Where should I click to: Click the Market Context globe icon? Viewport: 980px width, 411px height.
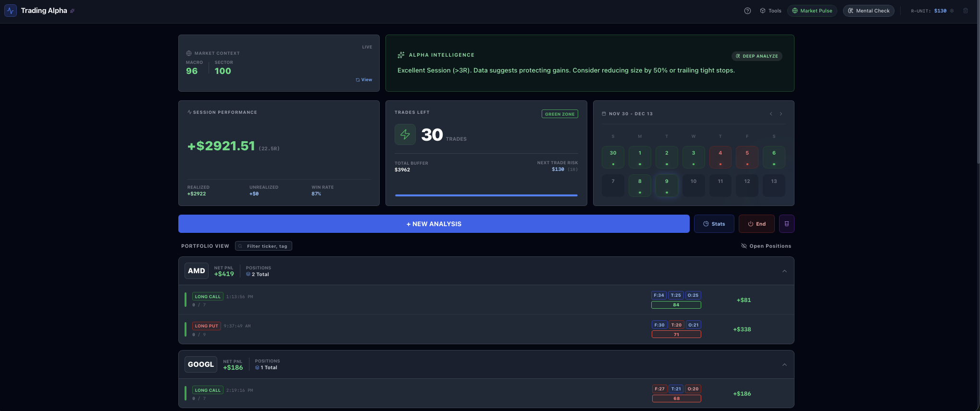[189, 53]
